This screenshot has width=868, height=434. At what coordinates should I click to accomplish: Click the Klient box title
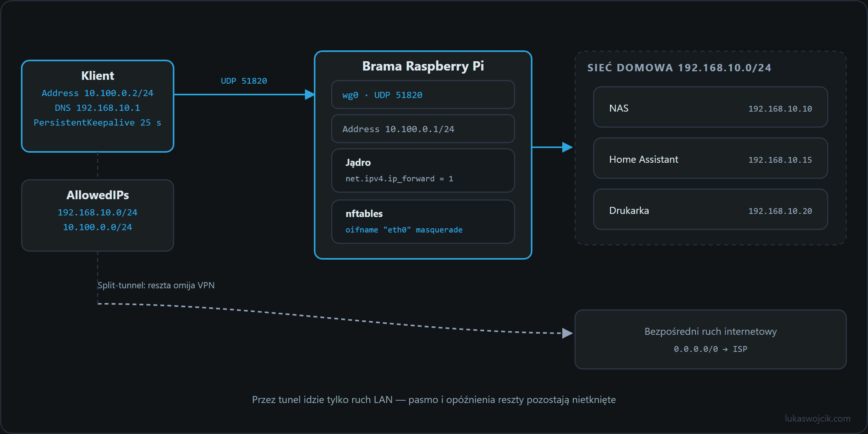click(x=98, y=76)
